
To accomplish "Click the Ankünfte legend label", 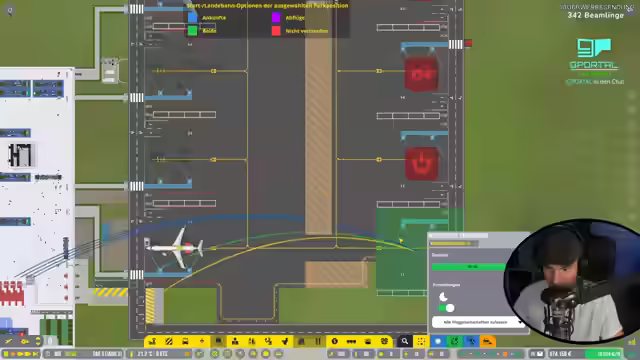I will 214,18.
